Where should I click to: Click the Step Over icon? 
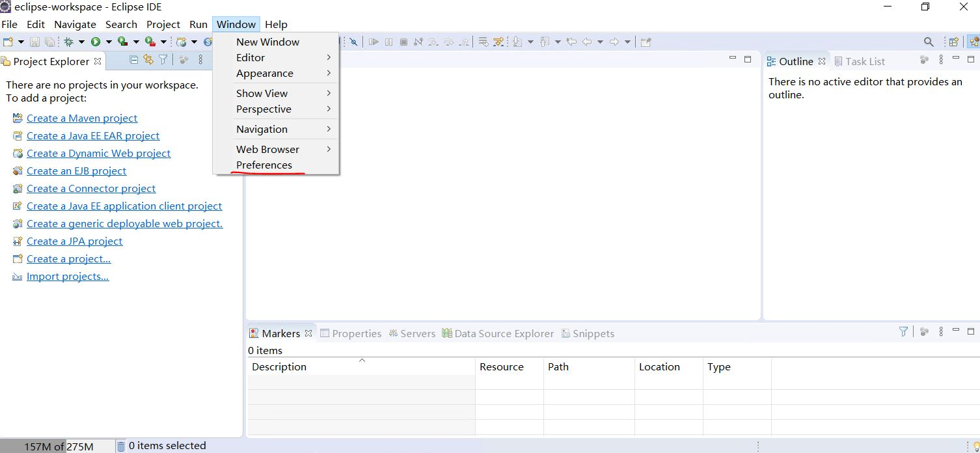pyautogui.click(x=448, y=42)
